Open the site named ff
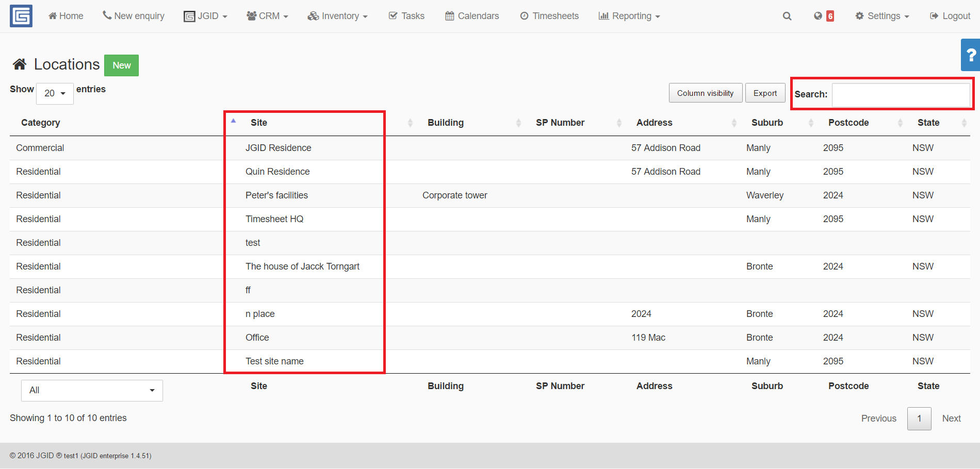 coord(248,290)
